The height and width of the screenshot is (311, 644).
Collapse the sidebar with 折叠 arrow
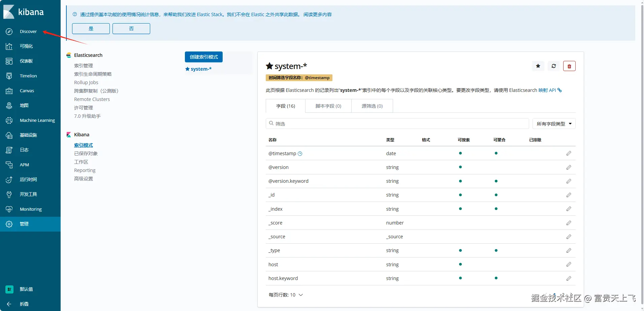[x=9, y=304]
